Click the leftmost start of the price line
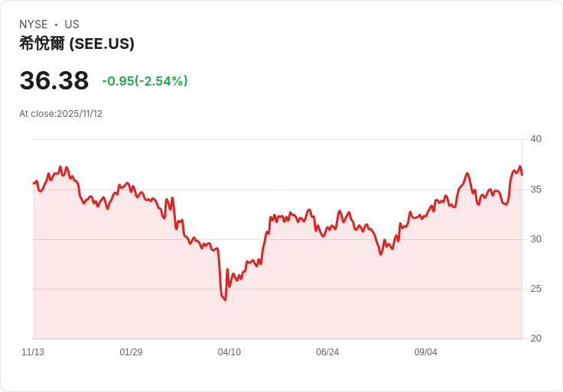 pos(34,183)
